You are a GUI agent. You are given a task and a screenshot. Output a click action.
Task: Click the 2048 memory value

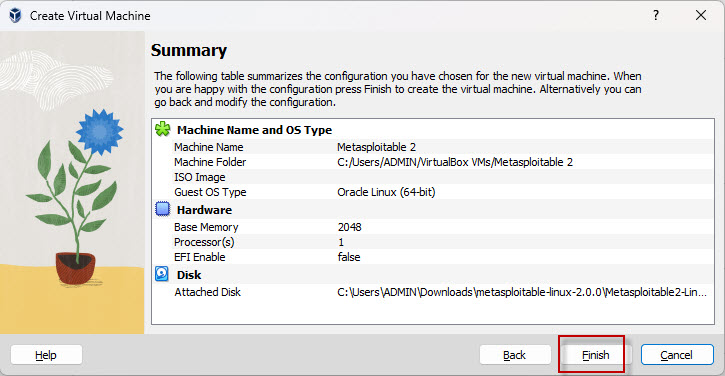point(350,227)
